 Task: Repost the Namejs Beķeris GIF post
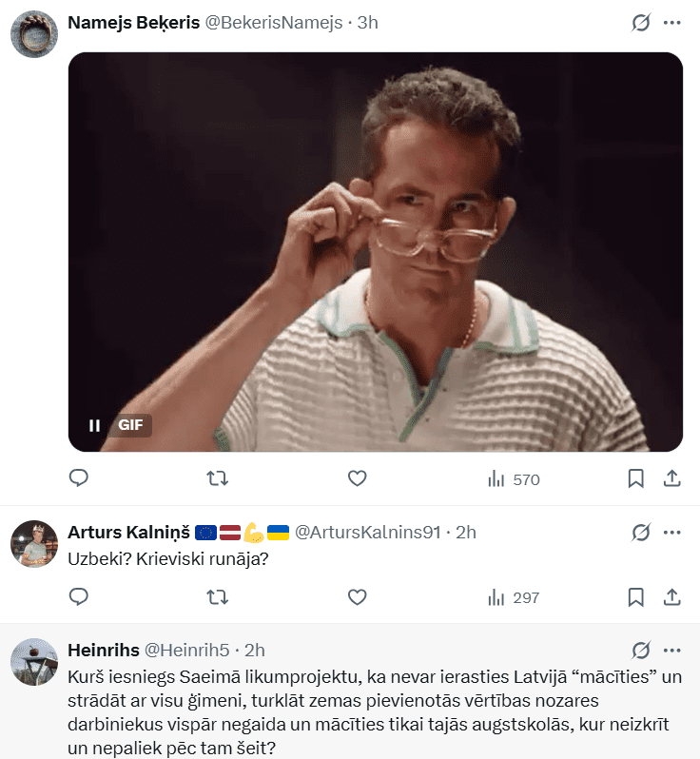click(x=218, y=478)
